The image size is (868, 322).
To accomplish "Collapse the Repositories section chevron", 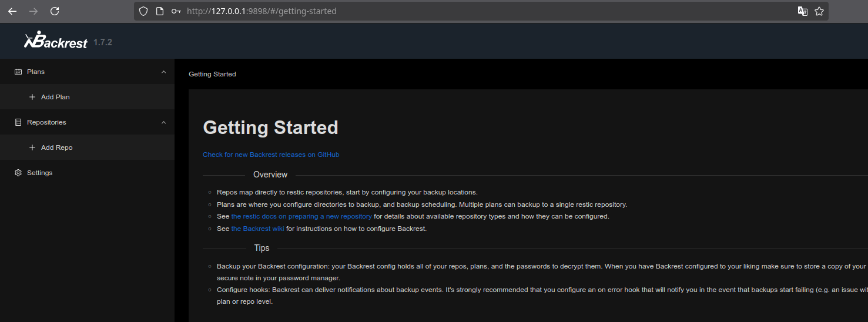I will pyautogui.click(x=163, y=122).
